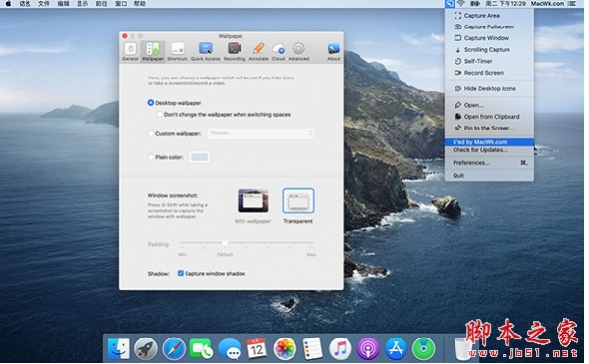
Task: Uncheck Capture window shadow
Action: tap(181, 273)
